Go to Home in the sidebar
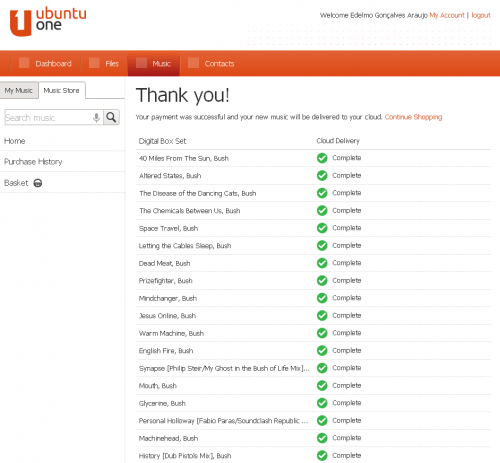 [x=15, y=141]
